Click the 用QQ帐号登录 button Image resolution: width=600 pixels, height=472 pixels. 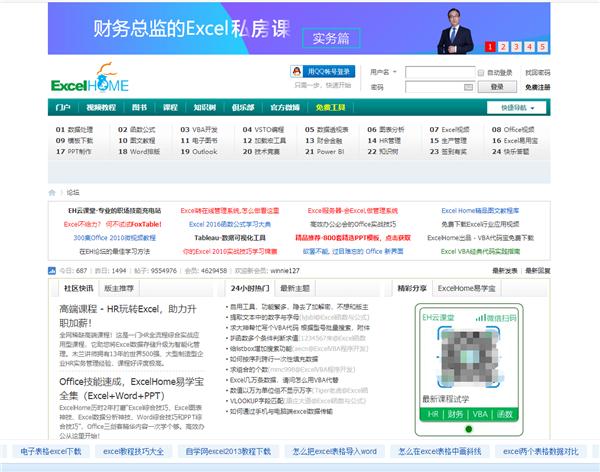(x=323, y=72)
